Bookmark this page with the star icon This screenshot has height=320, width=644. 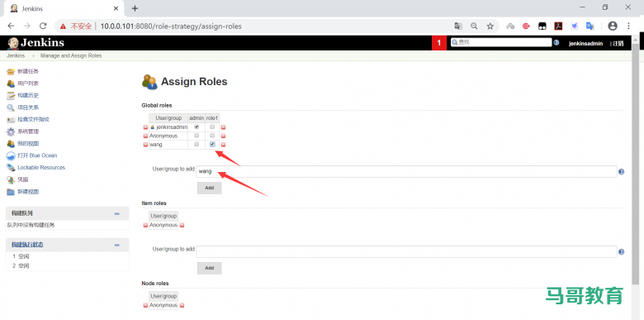[490, 26]
